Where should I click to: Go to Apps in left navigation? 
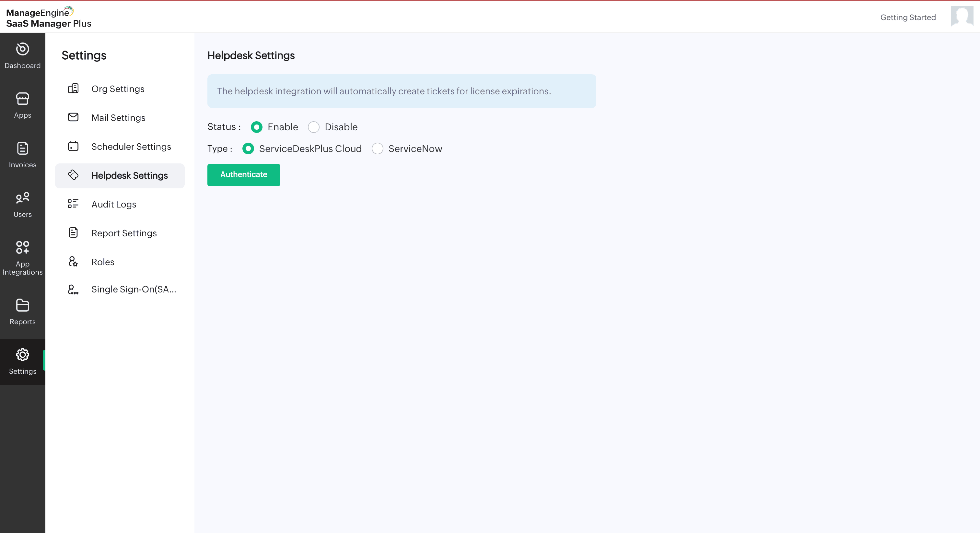click(22, 105)
